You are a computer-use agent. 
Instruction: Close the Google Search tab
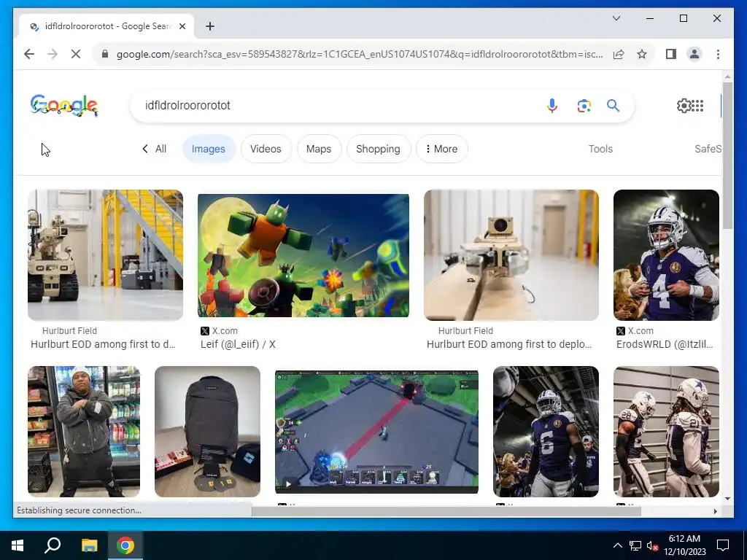[x=182, y=26]
